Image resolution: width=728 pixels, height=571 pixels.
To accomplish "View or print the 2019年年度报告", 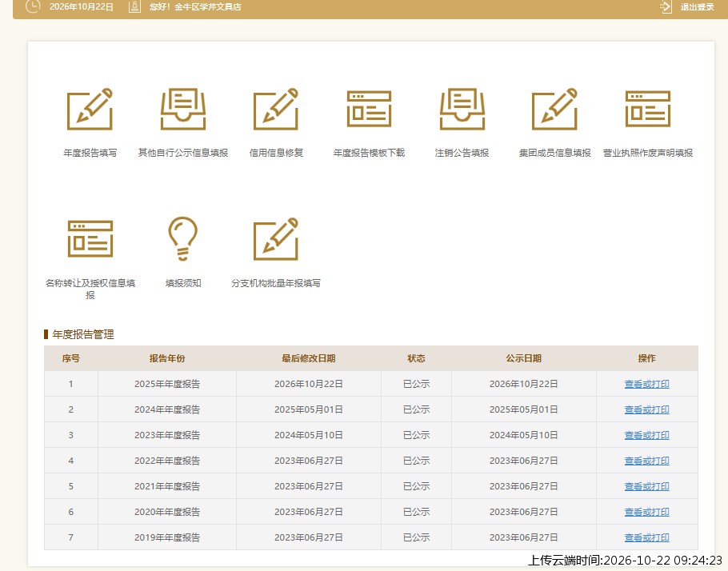I will 646,537.
